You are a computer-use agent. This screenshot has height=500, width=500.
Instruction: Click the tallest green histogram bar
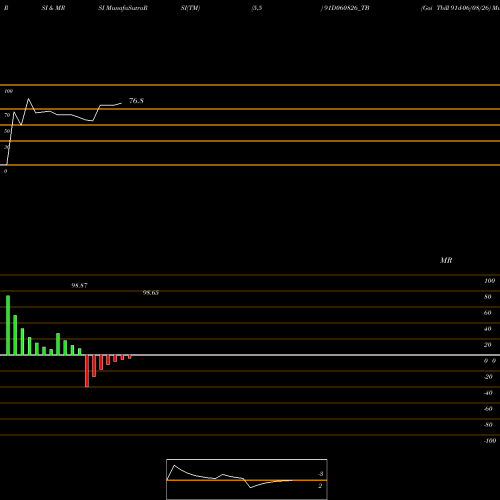[8, 325]
